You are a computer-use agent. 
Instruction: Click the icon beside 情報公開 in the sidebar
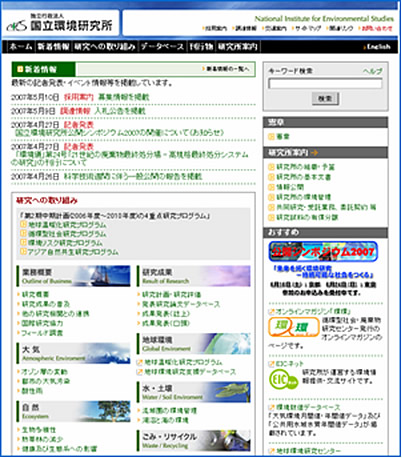[x=271, y=187]
